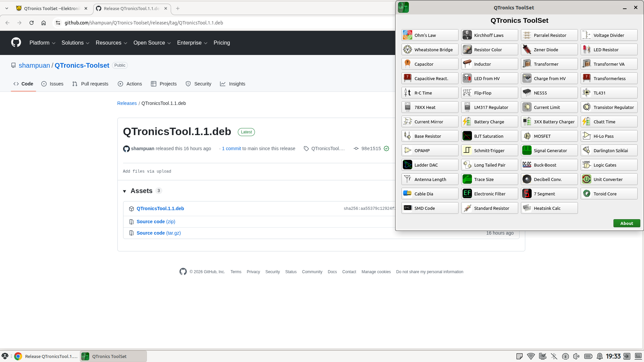Switch to the Issues tab
The width and height of the screenshot is (644, 362).
pyautogui.click(x=52, y=84)
